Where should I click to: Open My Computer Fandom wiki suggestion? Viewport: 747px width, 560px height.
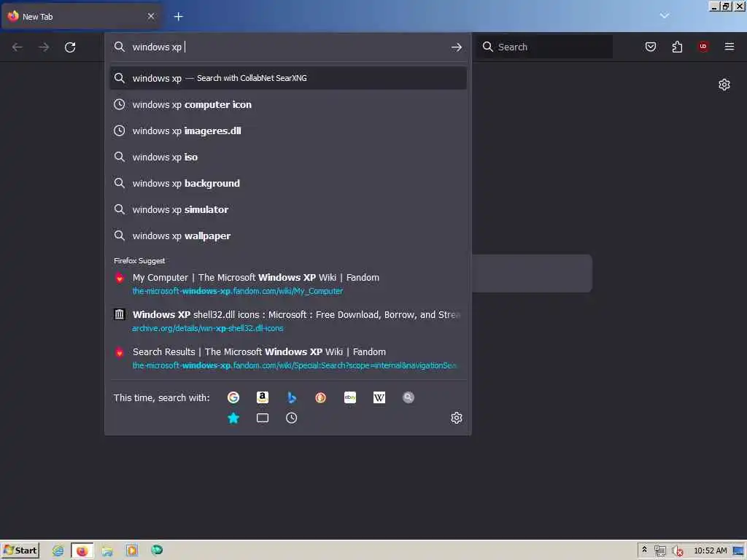pos(288,284)
